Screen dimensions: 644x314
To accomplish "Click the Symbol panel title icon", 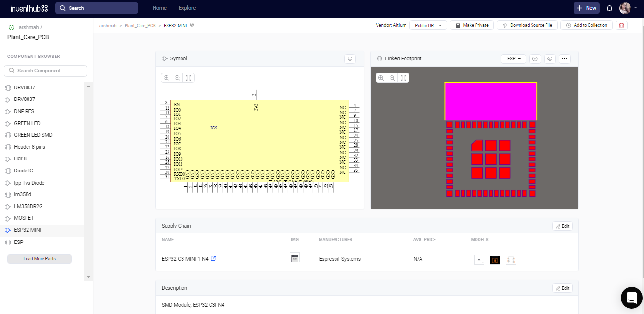I will pyautogui.click(x=165, y=59).
